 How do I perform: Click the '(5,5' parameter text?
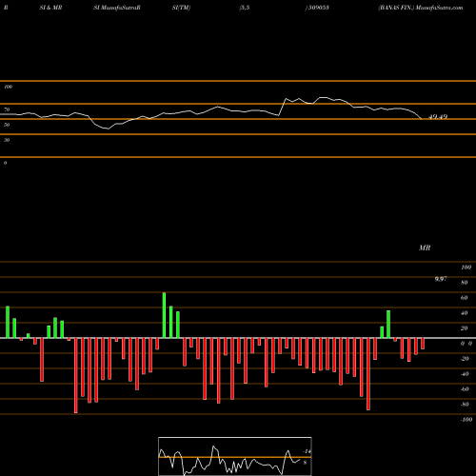coord(245,8)
